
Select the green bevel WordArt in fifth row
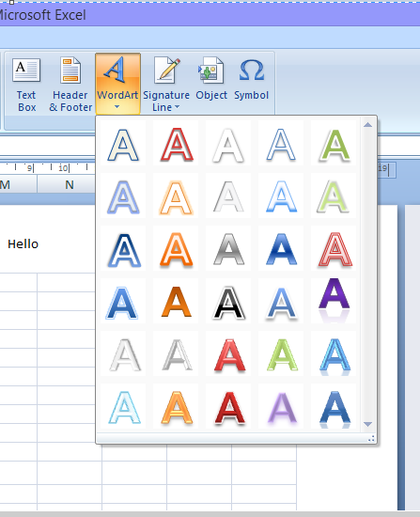(281, 354)
